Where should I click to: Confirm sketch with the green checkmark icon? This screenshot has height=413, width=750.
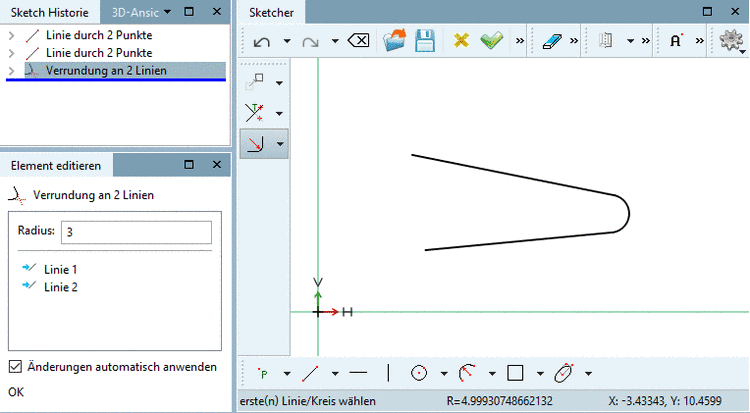492,40
